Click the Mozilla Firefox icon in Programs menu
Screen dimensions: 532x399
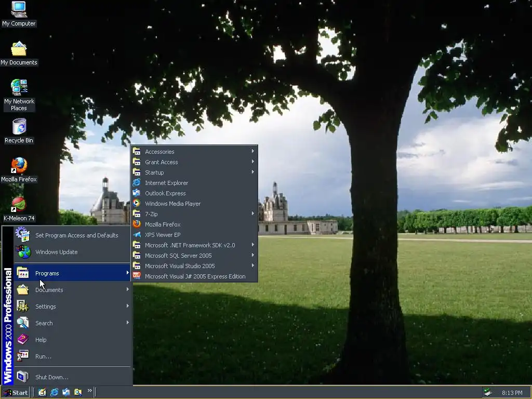(137, 224)
